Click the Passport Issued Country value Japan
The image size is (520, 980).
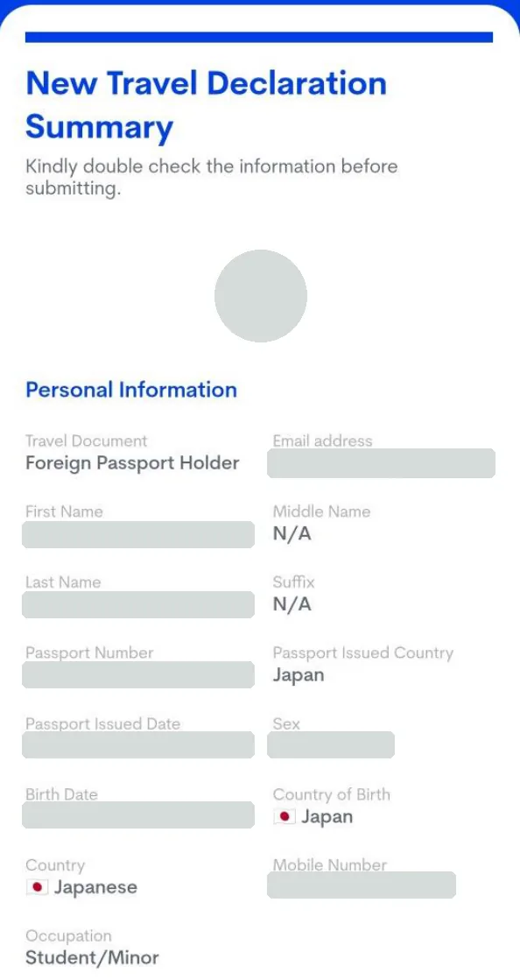299,675
